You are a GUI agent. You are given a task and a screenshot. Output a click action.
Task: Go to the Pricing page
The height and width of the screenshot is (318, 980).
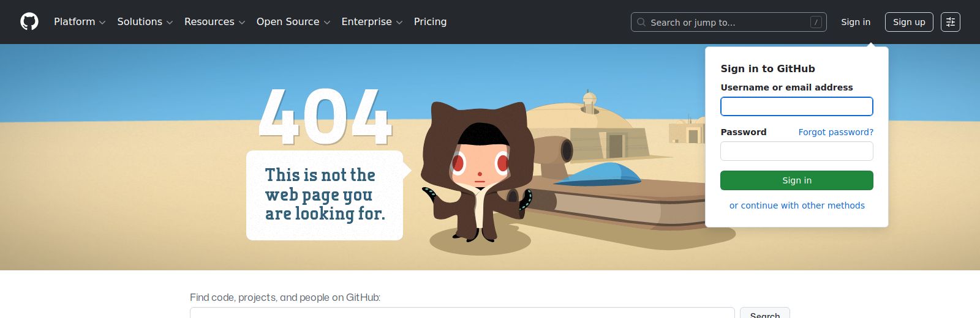[x=430, y=22]
